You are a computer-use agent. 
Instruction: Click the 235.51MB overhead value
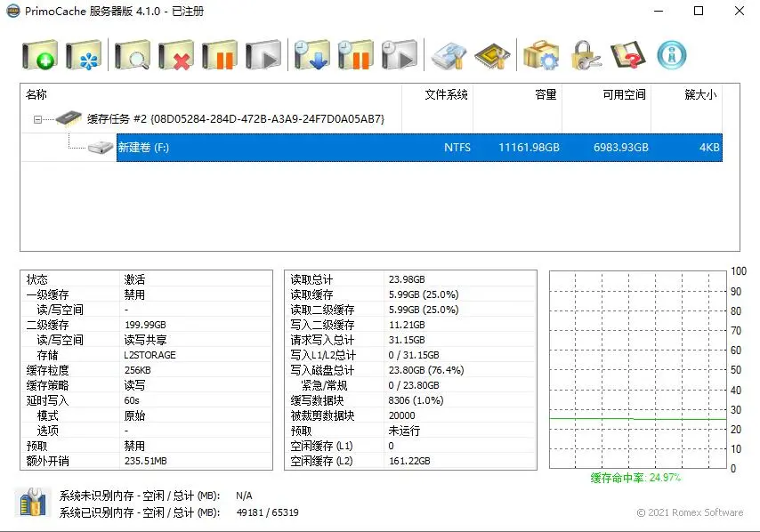(145, 461)
